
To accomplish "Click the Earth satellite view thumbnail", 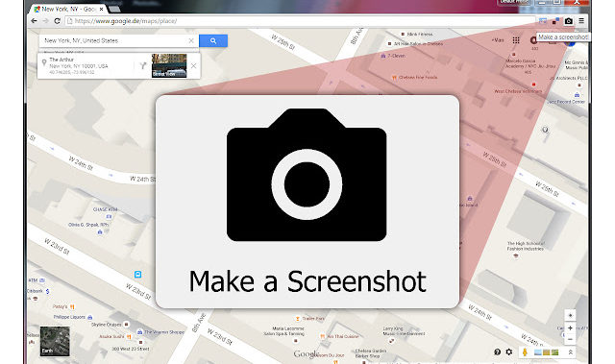I will pos(55,341).
